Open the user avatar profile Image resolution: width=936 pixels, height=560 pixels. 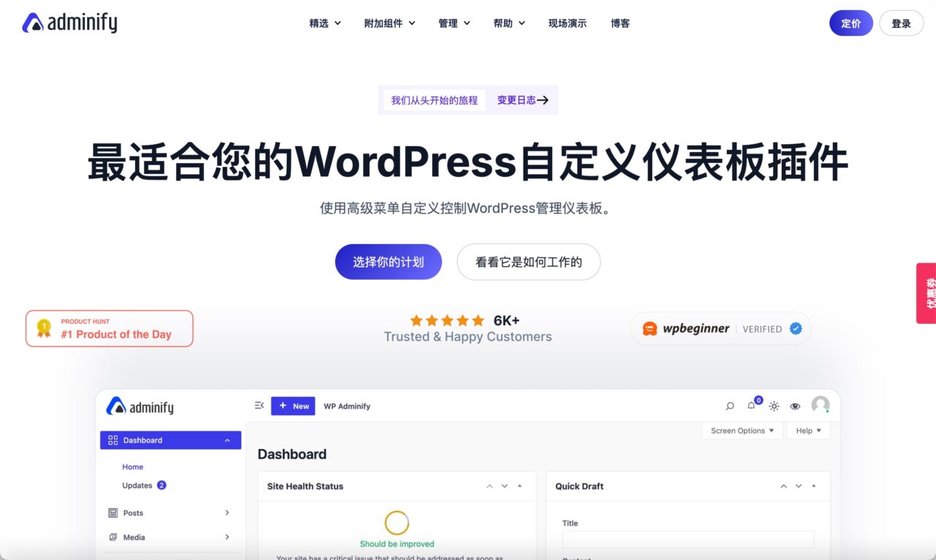[x=820, y=405]
